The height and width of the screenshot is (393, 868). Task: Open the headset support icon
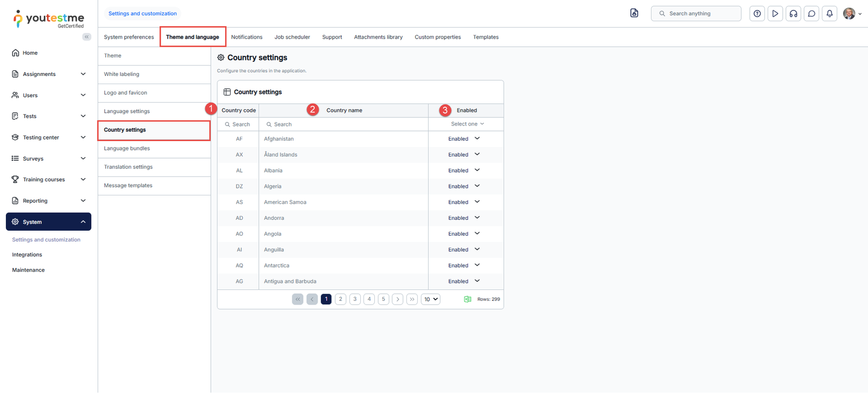[x=793, y=14]
